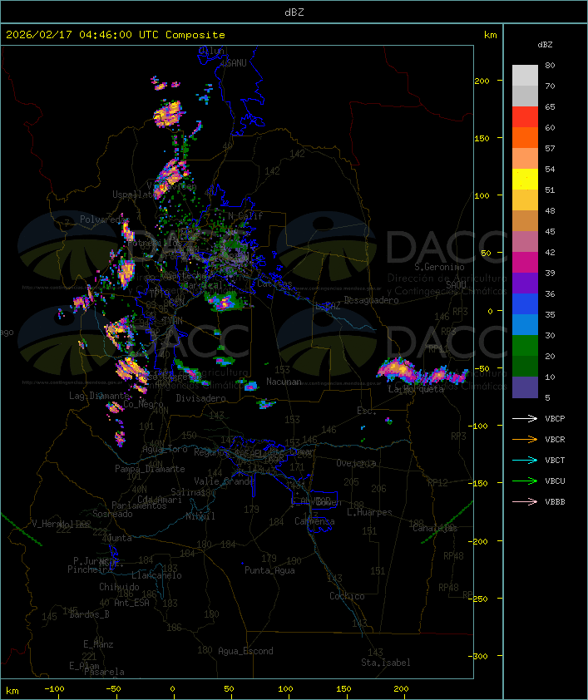Click the 2026/02/17 04:46:00 UTC Composite timestamp
Image resolution: width=588 pixels, height=700 pixels.
click(116, 35)
